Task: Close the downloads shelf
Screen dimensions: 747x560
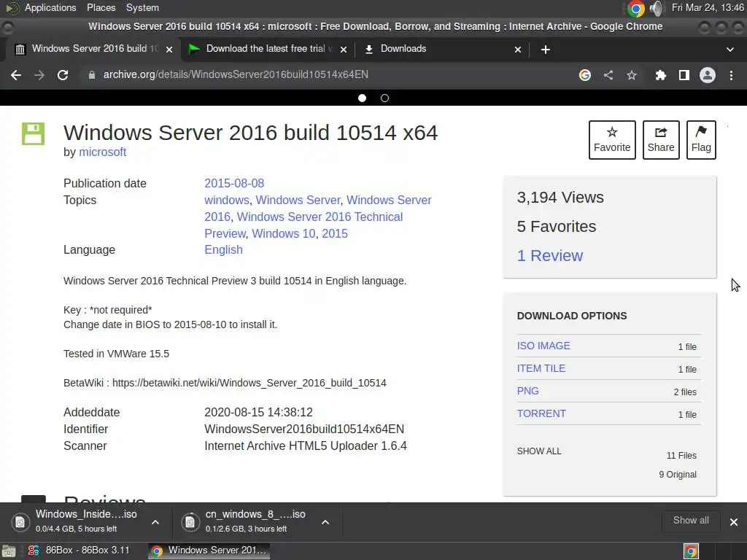Action: click(x=734, y=522)
